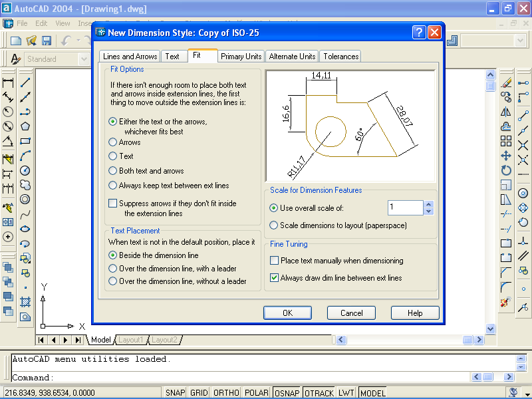Select the Construction Line tool
532x399 pixels.
[x=25, y=97]
